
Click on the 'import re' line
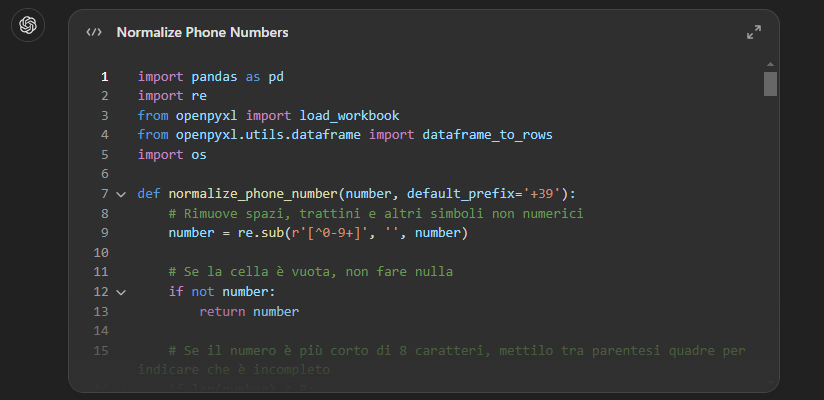[x=172, y=96]
